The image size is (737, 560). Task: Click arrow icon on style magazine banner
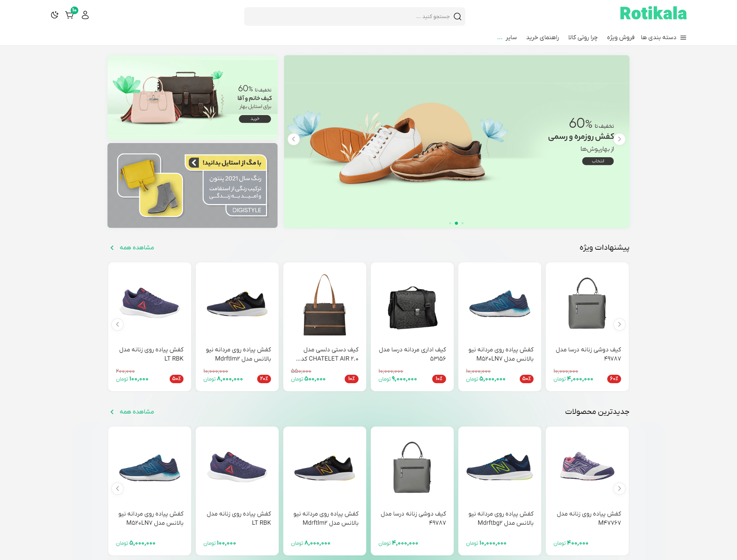194,163
